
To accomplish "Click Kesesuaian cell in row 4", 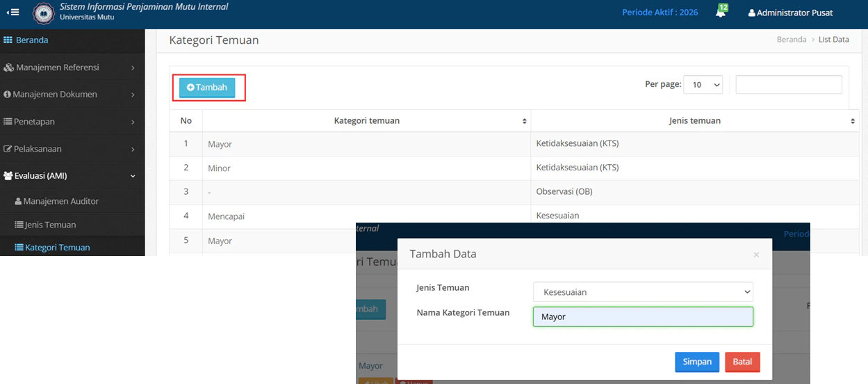I will (x=695, y=216).
